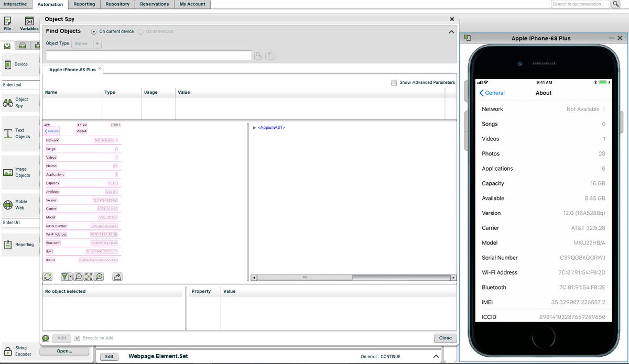Switch to the Interactive tab

coord(15,4)
